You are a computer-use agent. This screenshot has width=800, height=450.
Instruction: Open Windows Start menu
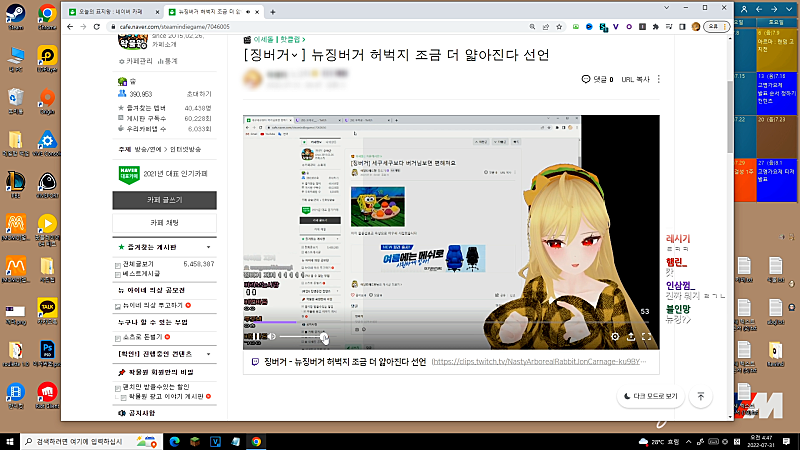[x=10, y=441]
